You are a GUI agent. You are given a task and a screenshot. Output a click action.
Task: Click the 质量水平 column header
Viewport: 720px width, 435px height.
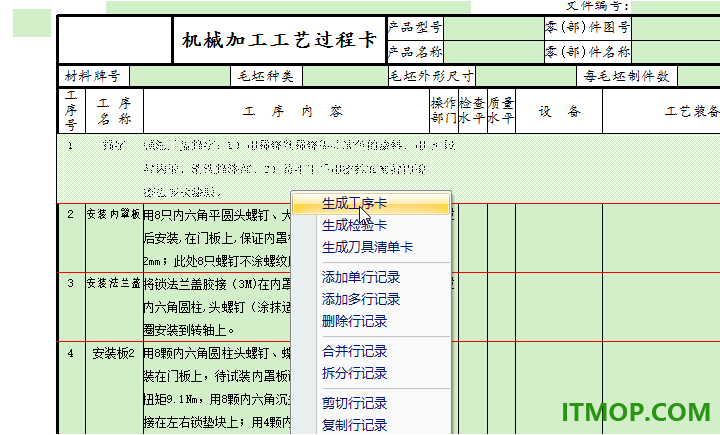501,111
